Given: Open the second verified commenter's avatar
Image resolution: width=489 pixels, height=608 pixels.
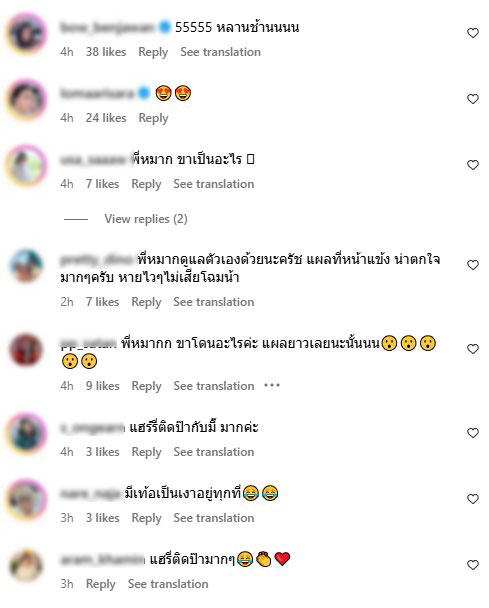Looking at the screenshot, I should (x=26, y=99).
